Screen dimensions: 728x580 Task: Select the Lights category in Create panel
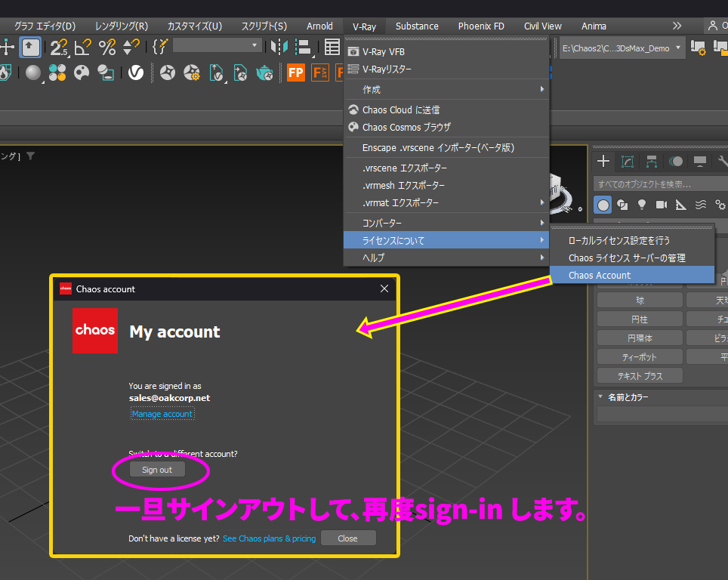pyautogui.click(x=642, y=204)
